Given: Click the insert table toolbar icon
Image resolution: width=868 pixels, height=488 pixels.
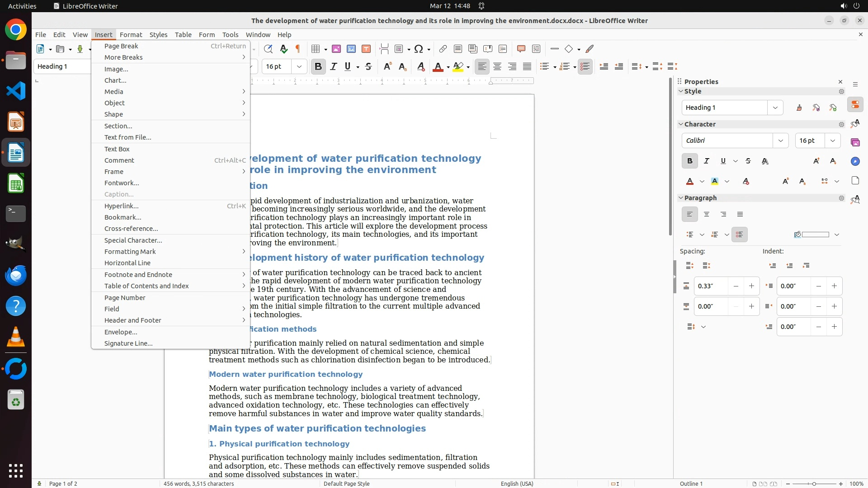Looking at the screenshot, I should point(316,49).
